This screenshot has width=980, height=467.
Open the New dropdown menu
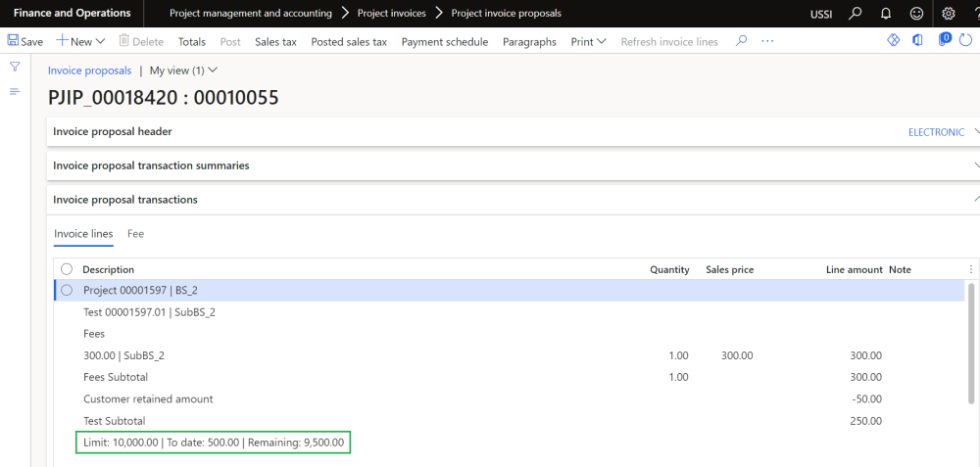pyautogui.click(x=81, y=42)
